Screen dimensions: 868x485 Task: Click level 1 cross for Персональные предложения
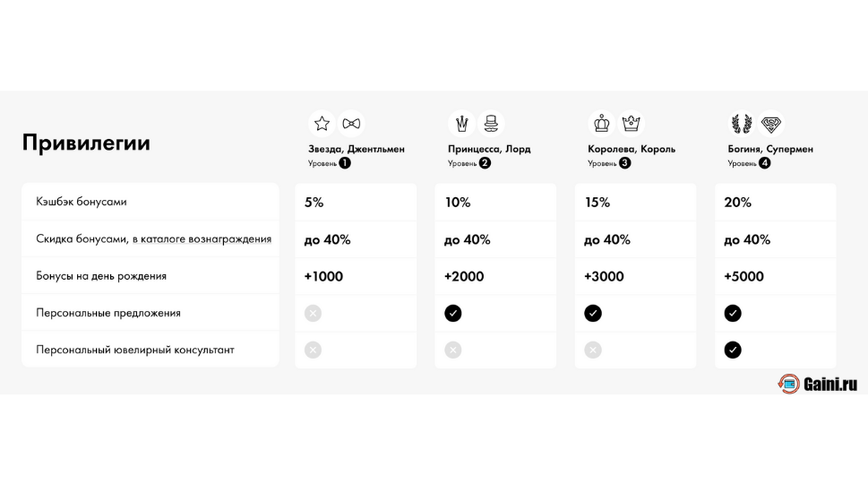tap(313, 313)
